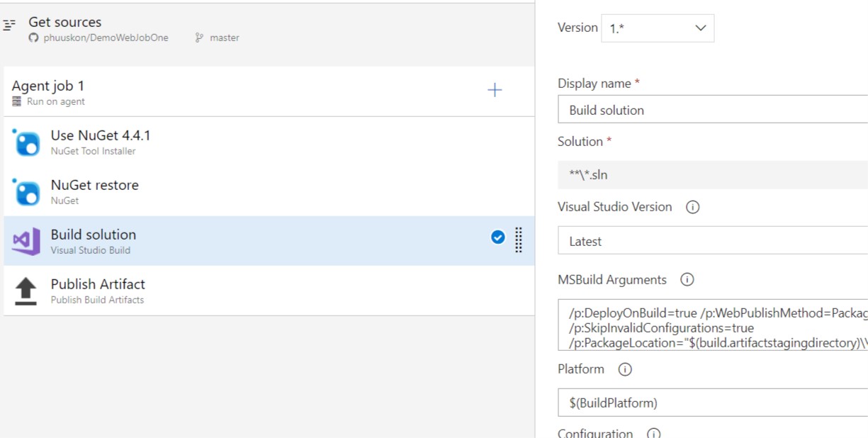
Task: Edit the MSBuild Arguments text area
Action: point(713,325)
